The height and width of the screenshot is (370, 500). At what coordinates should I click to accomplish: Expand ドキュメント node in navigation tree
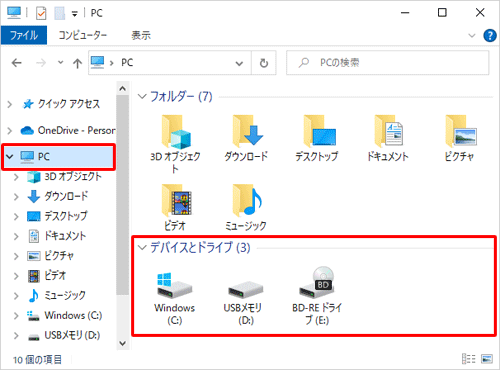tap(16, 236)
